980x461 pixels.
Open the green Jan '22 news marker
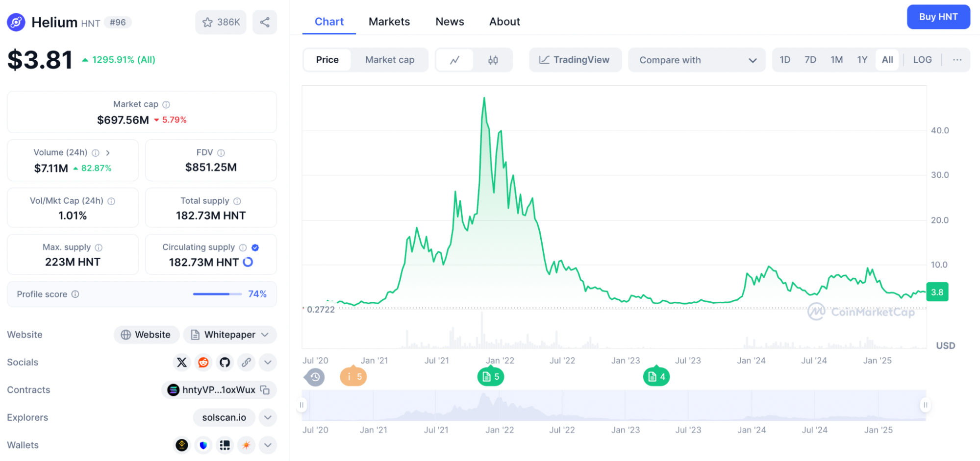(491, 376)
